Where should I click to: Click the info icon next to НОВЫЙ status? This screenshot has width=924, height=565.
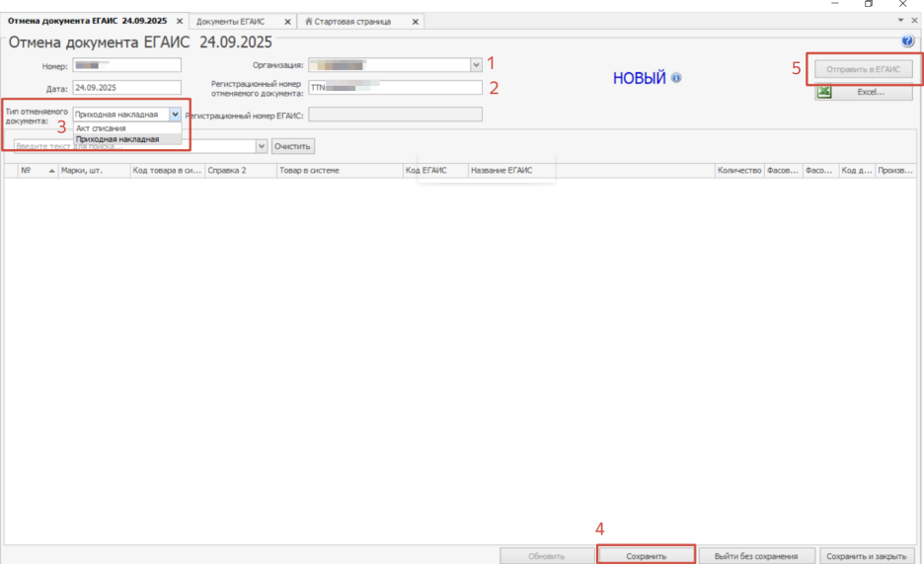coord(676,78)
